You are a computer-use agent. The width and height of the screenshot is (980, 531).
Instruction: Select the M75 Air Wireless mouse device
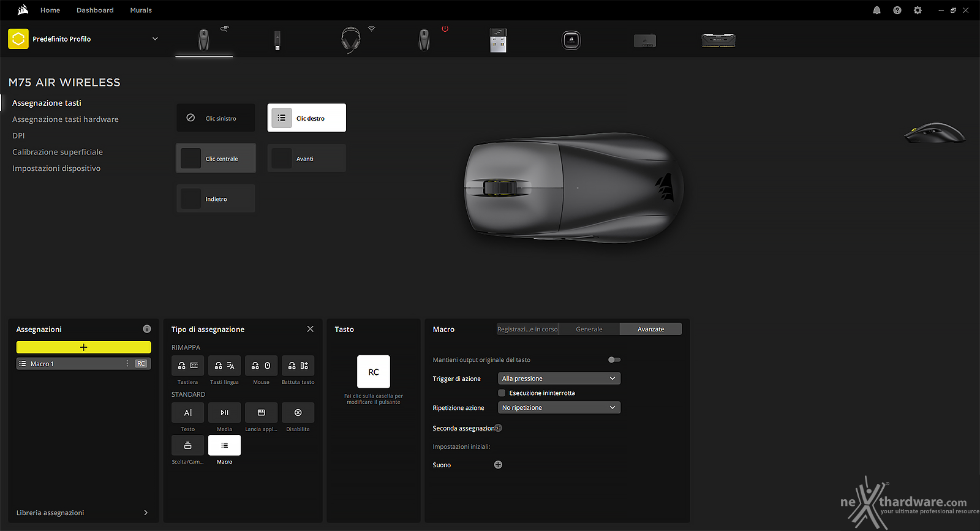(x=204, y=40)
